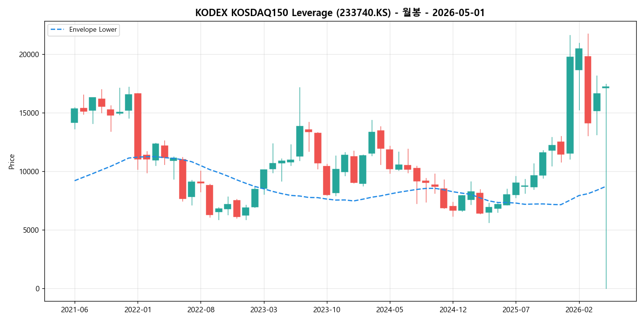Click the green candle body at 2026-02

point(579,59)
